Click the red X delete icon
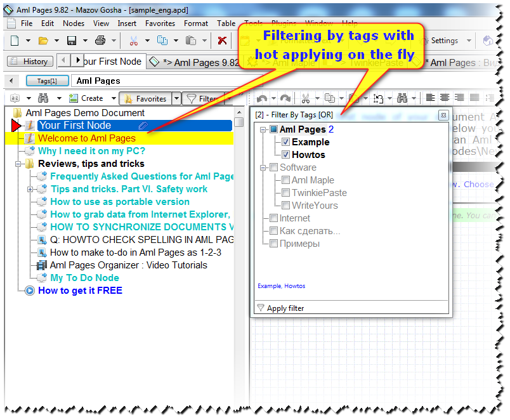The image size is (510, 420). coord(222,41)
